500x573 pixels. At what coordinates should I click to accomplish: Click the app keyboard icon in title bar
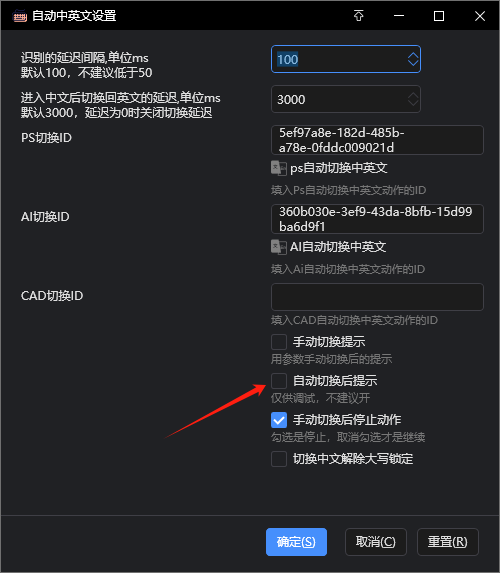pyautogui.click(x=20, y=16)
